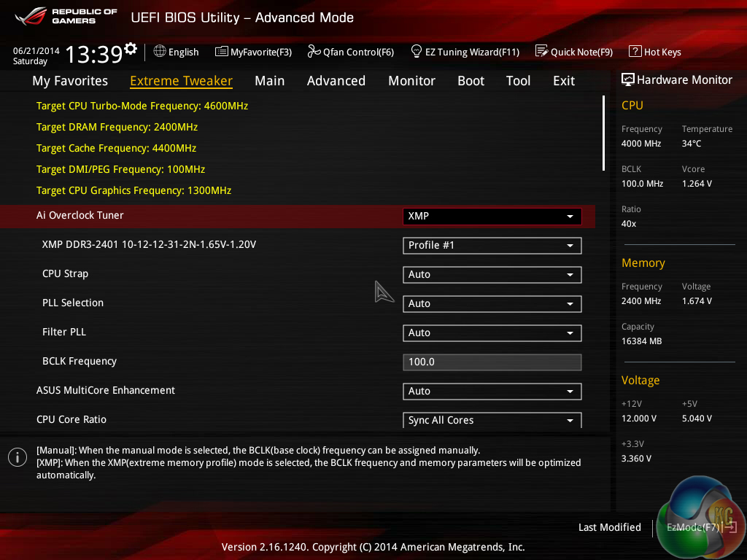Click the globe language icon
This screenshot has width=747, height=560.
(160, 51)
